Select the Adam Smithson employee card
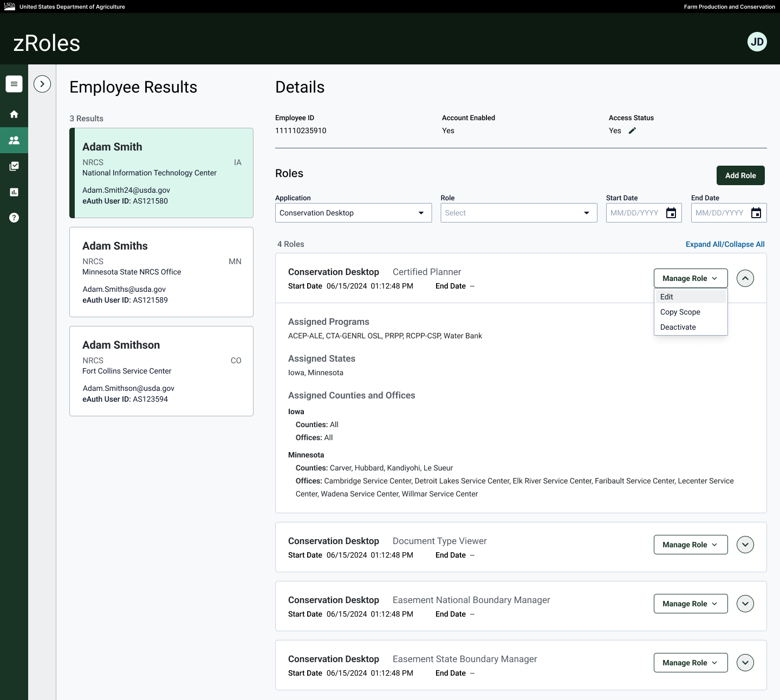 (161, 371)
